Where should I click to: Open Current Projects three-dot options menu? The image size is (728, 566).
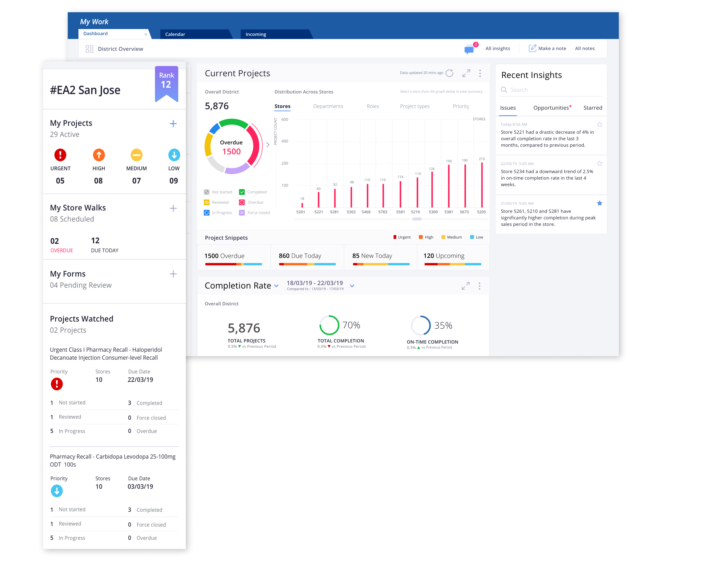[480, 73]
